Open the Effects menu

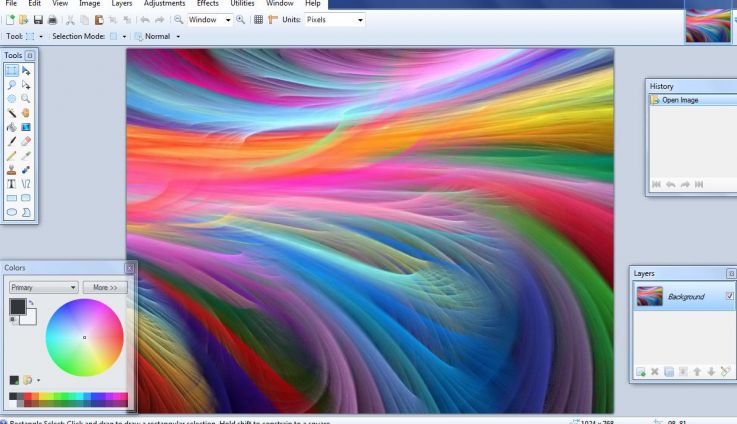tap(208, 3)
